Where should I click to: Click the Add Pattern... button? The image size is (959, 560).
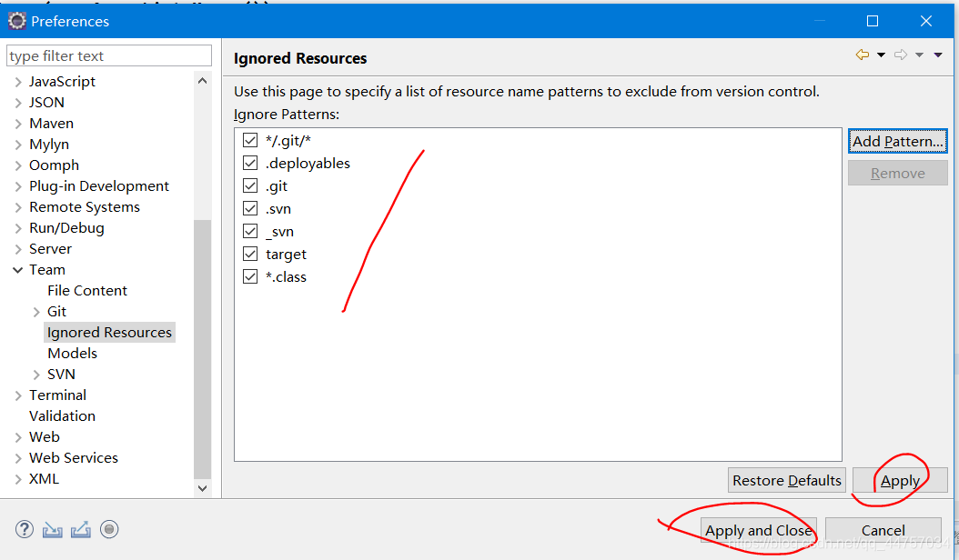point(897,141)
